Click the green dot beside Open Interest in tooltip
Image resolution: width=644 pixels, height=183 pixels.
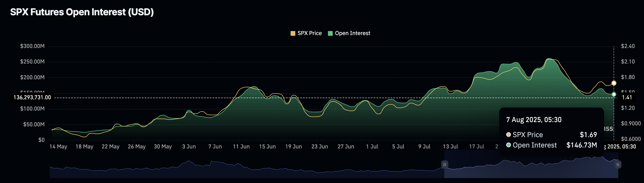(508, 145)
